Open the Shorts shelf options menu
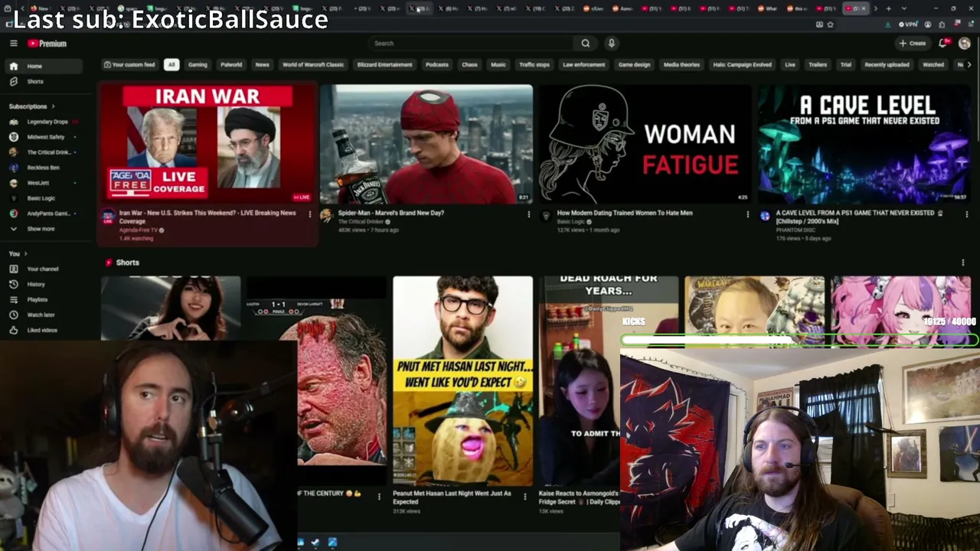980x551 pixels. click(962, 263)
